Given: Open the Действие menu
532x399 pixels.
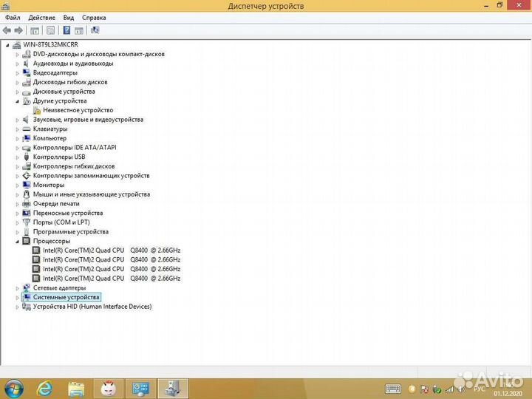Looking at the screenshot, I should click(41, 17).
